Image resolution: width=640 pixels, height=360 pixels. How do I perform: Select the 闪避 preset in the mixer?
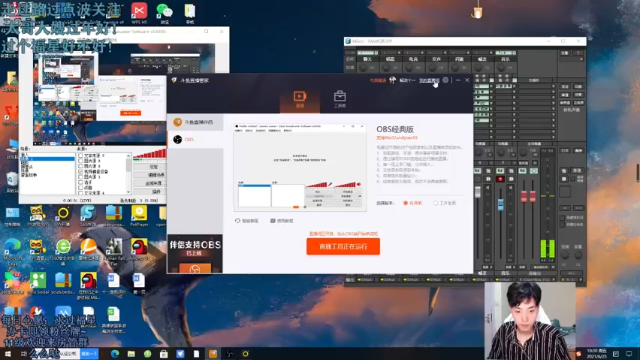[459, 59]
